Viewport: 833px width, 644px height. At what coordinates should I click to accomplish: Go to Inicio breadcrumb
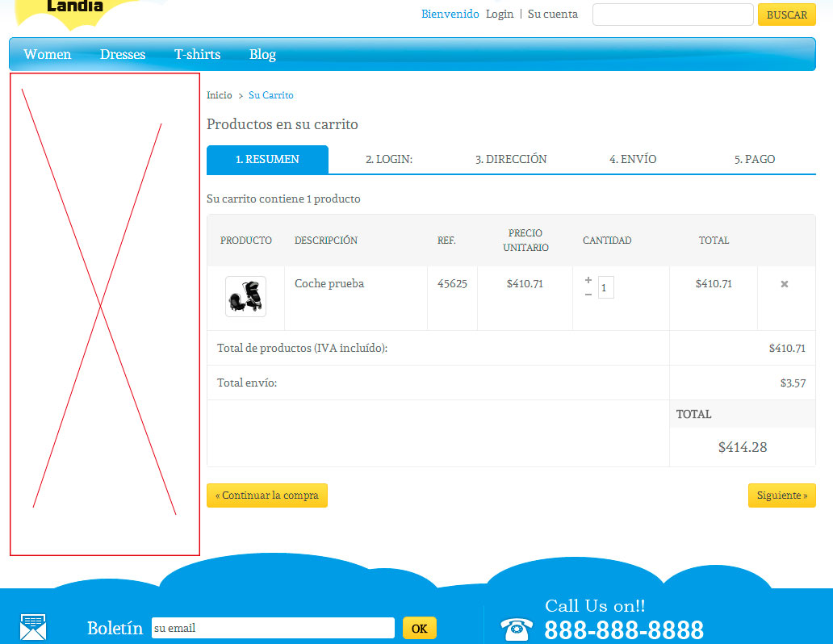(220, 95)
